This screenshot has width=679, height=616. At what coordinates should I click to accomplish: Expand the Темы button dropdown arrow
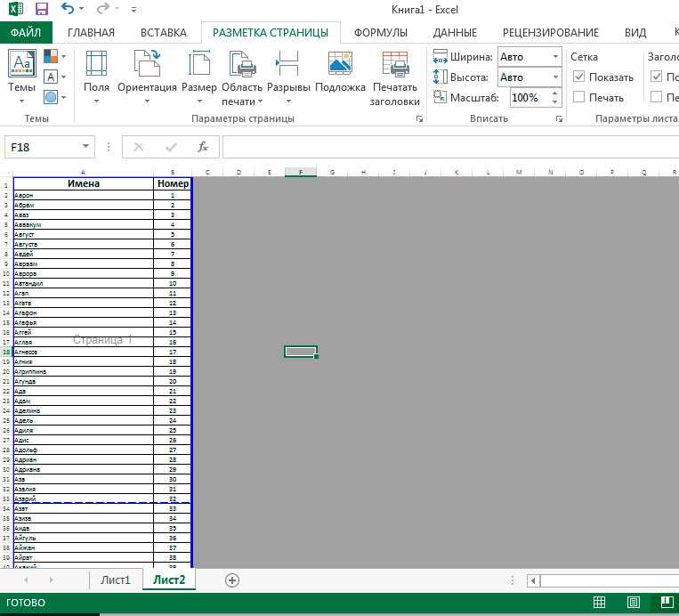[21, 101]
